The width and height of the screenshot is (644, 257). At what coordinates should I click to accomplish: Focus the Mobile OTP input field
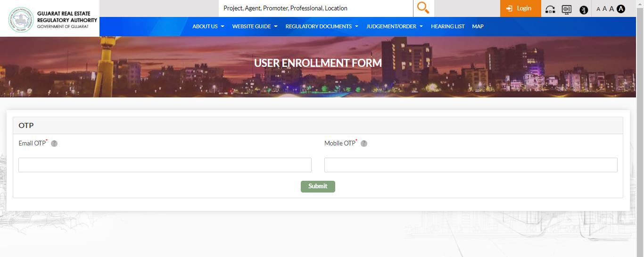pyautogui.click(x=471, y=165)
